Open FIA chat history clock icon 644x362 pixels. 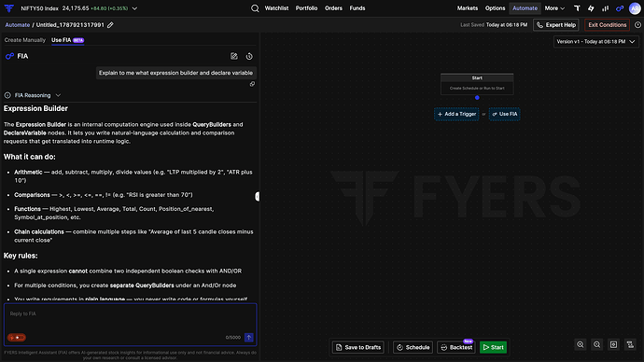tap(249, 56)
